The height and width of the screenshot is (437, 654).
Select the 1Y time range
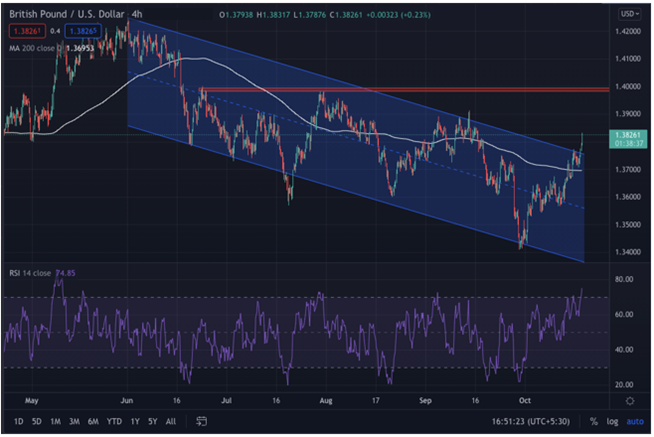[x=135, y=422]
